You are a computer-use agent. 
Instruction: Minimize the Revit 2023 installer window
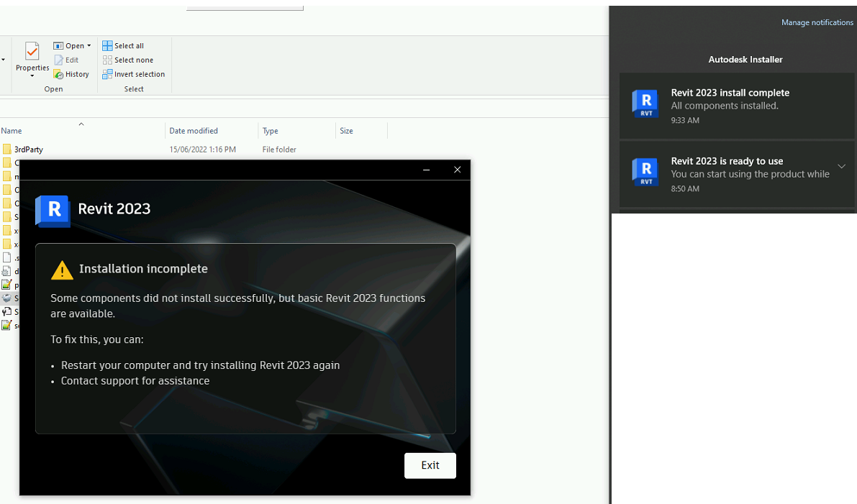pos(426,170)
